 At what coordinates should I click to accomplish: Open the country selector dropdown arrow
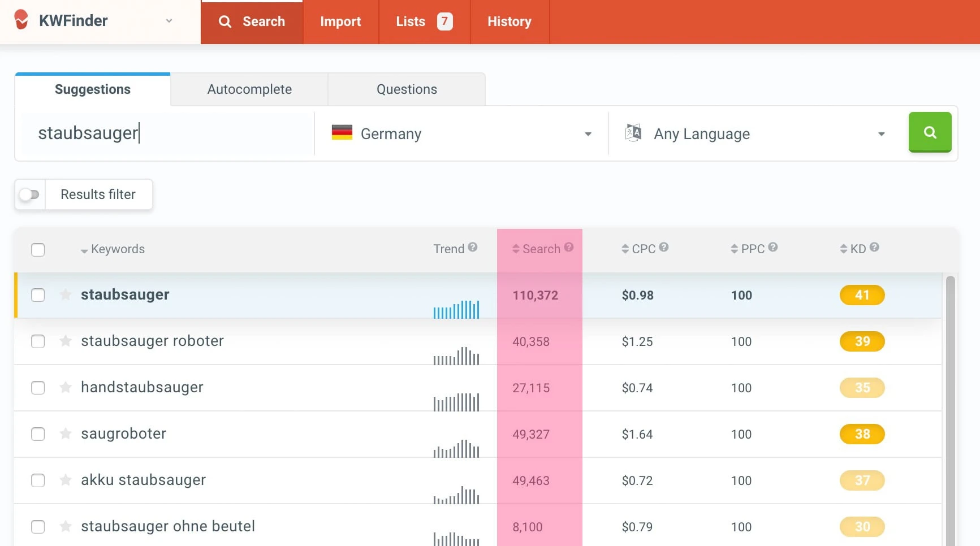(x=588, y=134)
